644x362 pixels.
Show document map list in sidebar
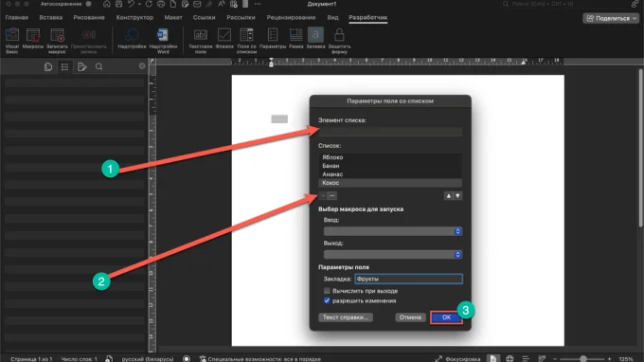point(65,66)
